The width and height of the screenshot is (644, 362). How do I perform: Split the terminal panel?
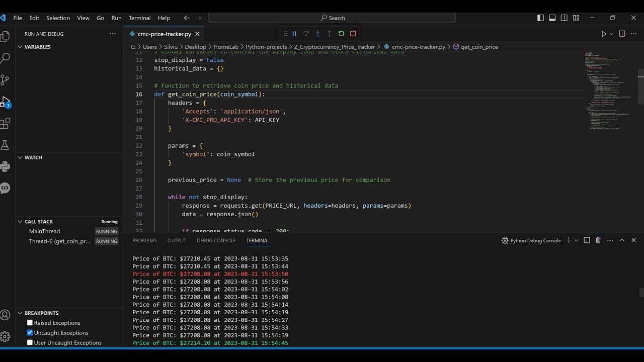tap(587, 240)
